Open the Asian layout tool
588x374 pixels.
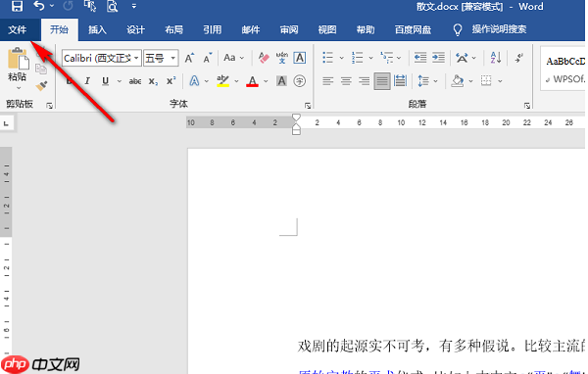(x=462, y=58)
